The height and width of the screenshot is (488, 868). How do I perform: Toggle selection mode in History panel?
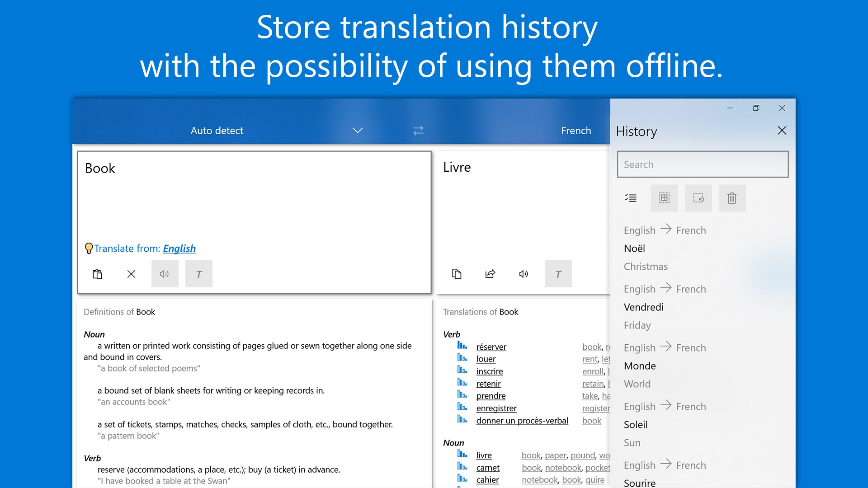(x=631, y=198)
